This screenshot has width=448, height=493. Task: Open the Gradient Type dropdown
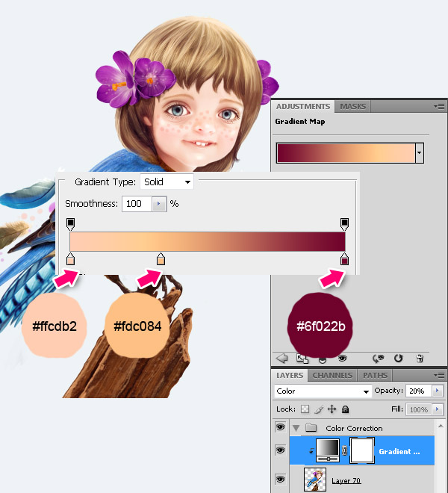(169, 182)
